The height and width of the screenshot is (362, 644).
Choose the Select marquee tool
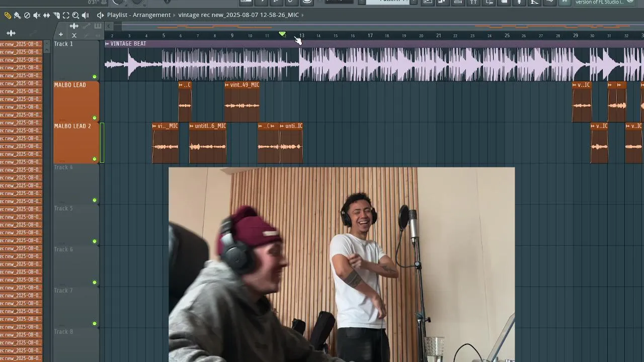(x=66, y=15)
